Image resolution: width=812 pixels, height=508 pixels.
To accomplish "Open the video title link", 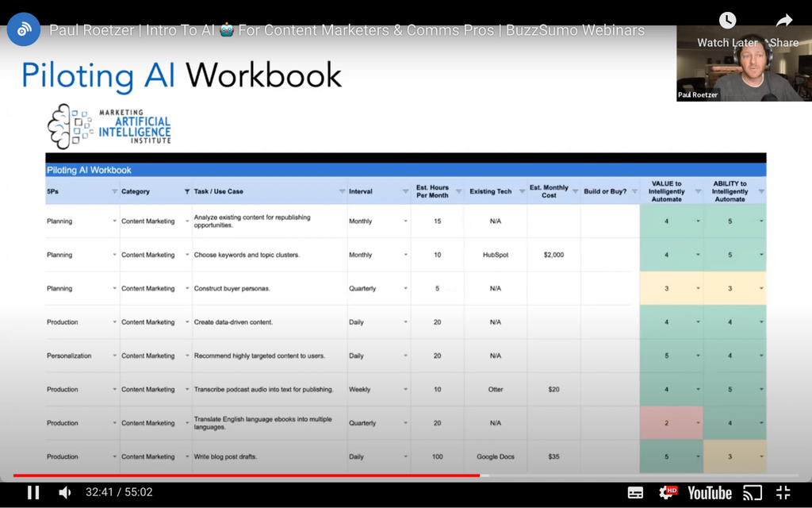I will click(347, 30).
